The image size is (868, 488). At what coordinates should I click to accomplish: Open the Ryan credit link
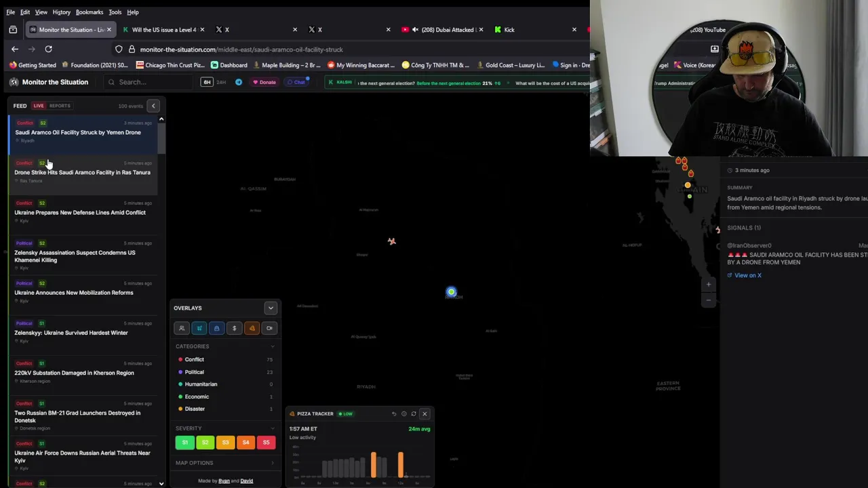point(224,481)
